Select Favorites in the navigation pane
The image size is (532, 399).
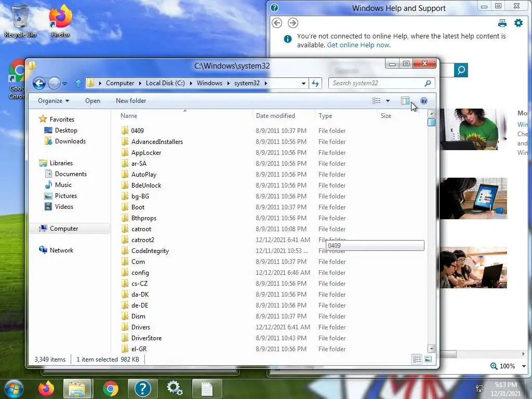tap(62, 119)
